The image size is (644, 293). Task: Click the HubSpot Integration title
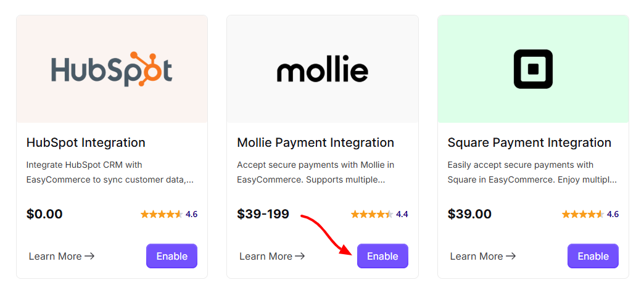click(86, 142)
